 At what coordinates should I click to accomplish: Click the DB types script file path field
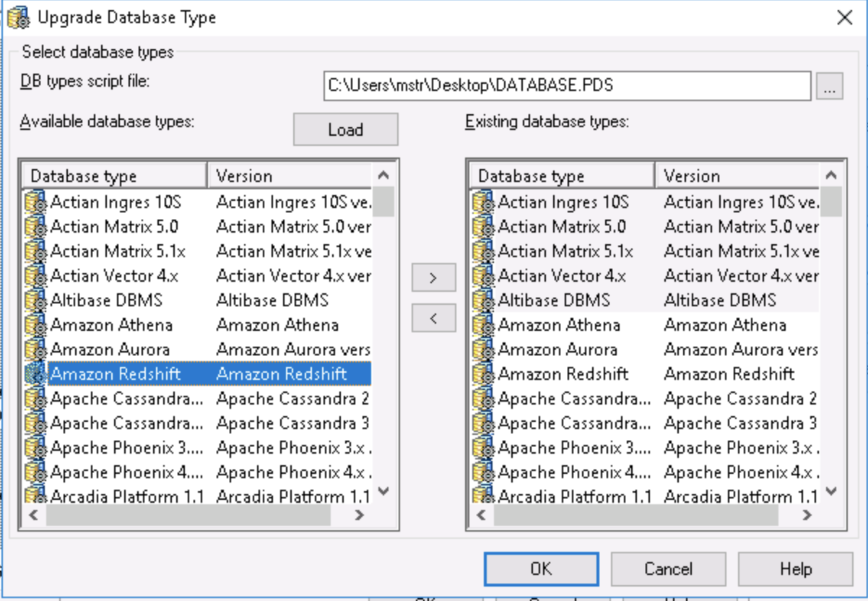point(567,86)
